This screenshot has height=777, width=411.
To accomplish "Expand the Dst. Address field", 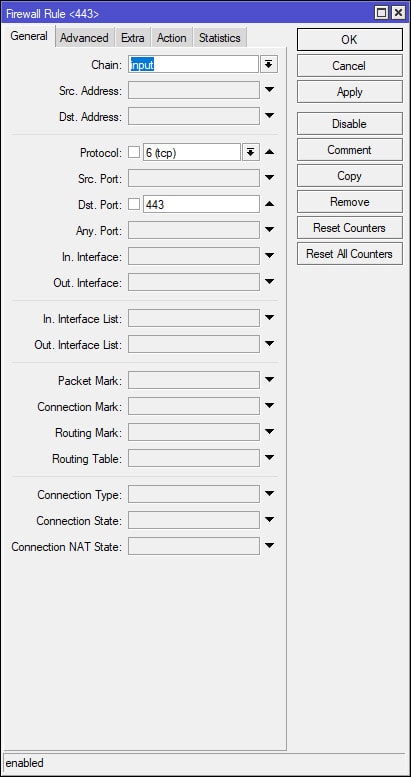I will pyautogui.click(x=269, y=115).
